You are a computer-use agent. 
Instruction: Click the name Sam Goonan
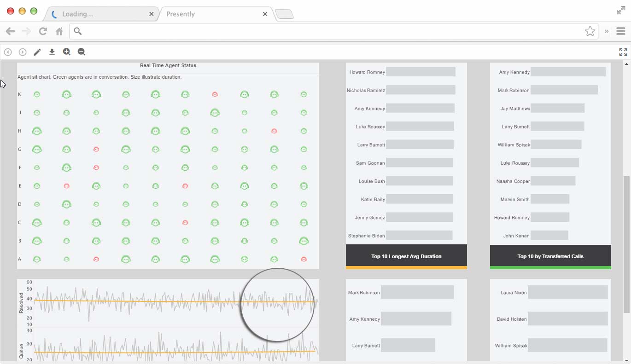pos(370,163)
